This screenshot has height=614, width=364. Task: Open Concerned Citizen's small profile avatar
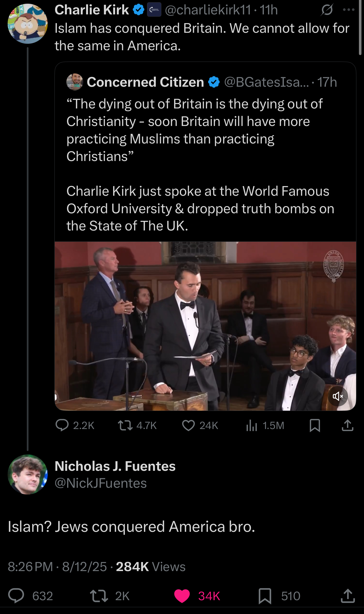coord(74,82)
